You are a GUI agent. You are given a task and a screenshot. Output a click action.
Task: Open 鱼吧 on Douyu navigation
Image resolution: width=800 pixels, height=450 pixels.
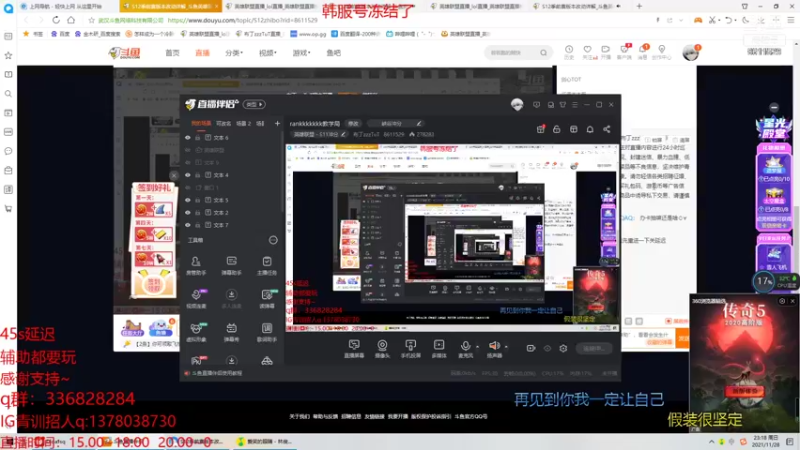(x=334, y=53)
